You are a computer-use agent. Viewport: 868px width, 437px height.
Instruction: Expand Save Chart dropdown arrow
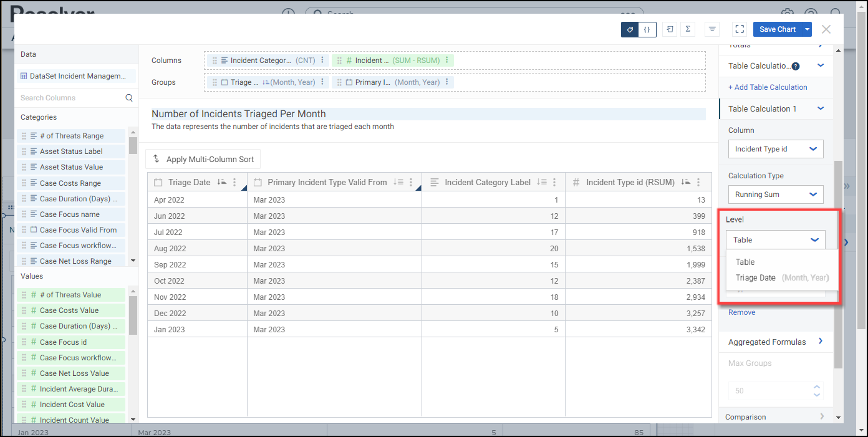pos(808,29)
